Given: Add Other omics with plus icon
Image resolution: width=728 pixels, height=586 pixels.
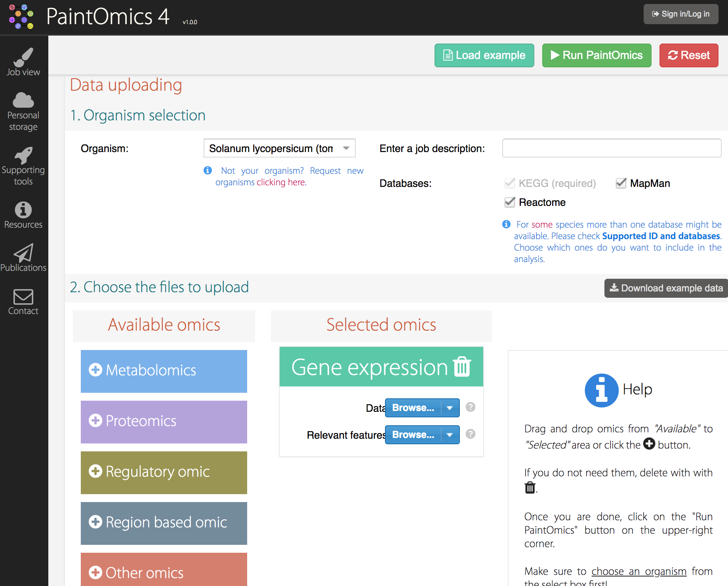Looking at the screenshot, I should pos(95,573).
